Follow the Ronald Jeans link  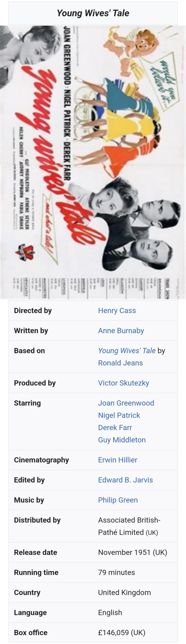coord(120,363)
